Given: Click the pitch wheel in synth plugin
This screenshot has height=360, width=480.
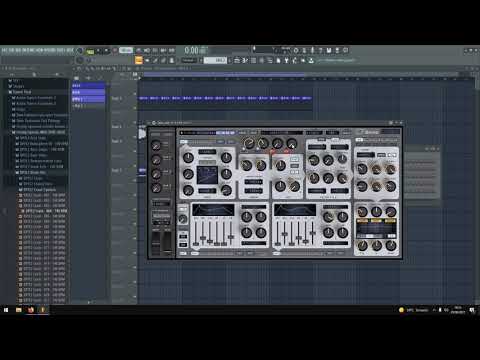Looking at the screenshot, I should point(156,244).
